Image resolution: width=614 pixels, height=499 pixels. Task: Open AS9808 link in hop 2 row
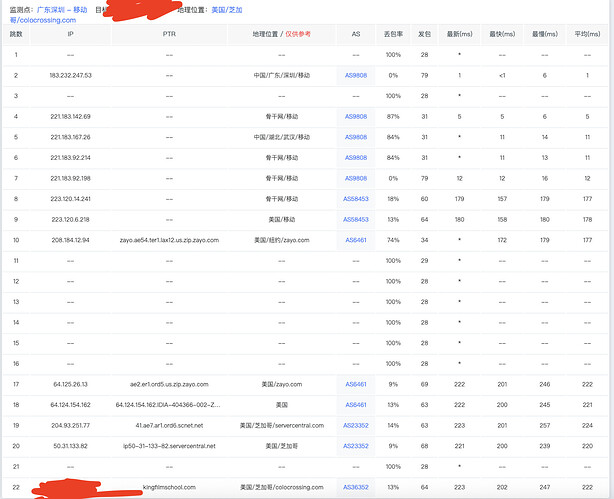[x=356, y=76]
